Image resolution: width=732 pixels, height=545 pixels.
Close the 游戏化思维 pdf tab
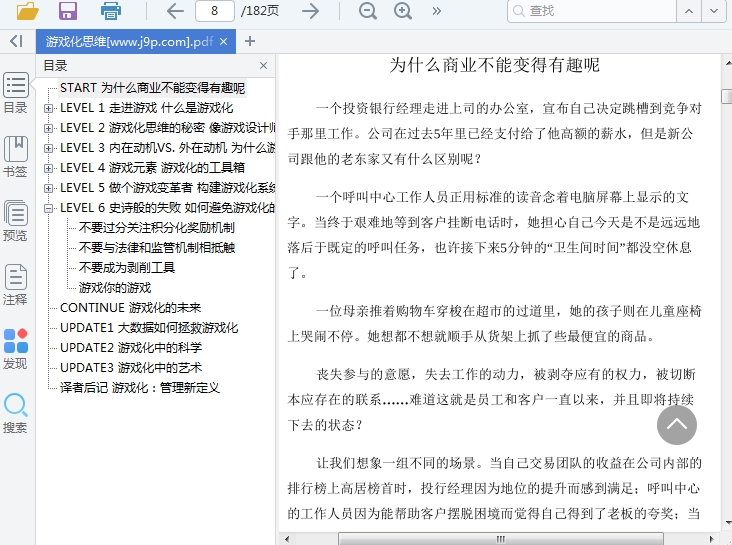point(224,42)
